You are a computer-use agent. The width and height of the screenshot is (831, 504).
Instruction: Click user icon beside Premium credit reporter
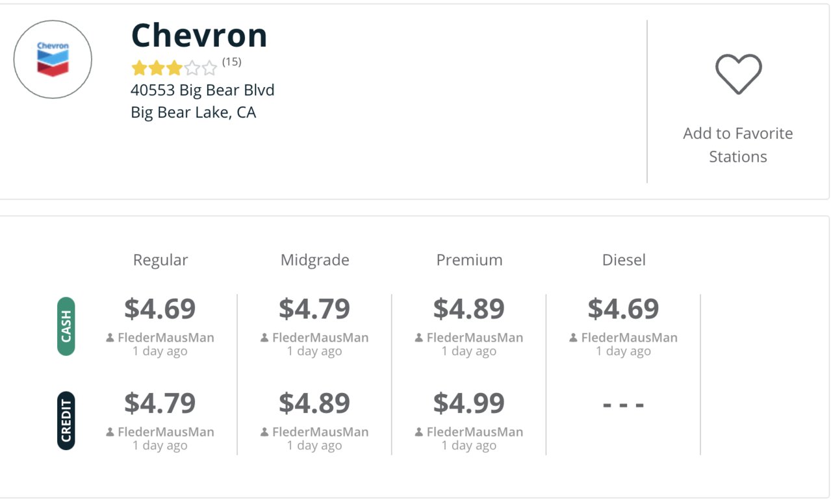click(419, 432)
